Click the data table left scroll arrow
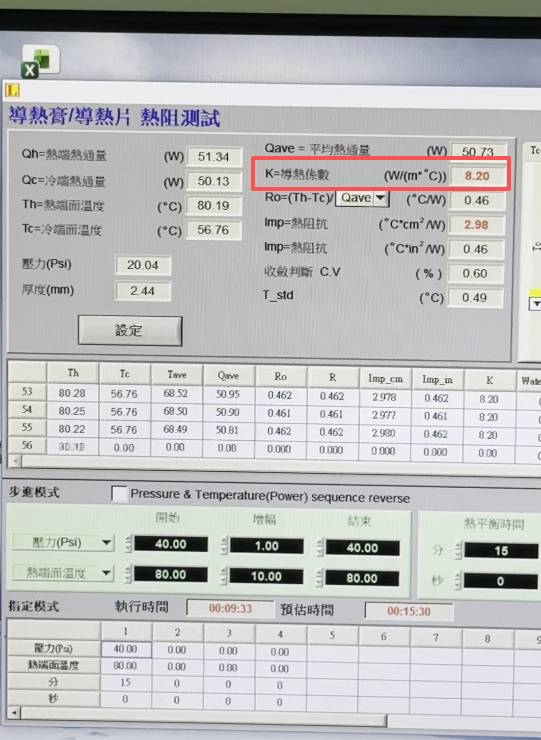541x740 pixels. [15, 461]
